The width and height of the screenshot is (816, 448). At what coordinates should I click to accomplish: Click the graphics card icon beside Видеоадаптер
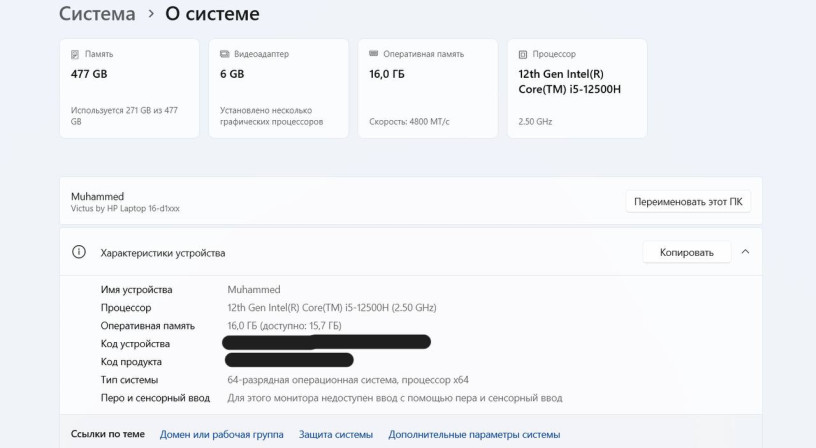click(224, 54)
